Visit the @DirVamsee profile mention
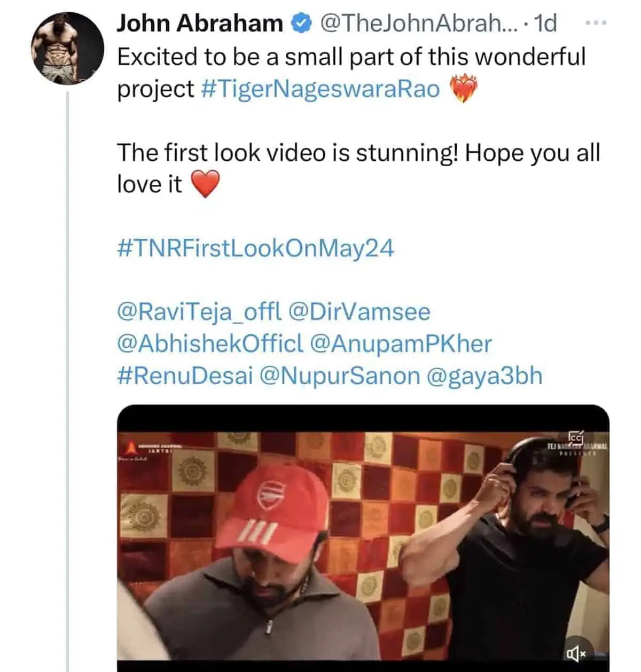Image resolution: width=641 pixels, height=672 pixels. tap(359, 312)
